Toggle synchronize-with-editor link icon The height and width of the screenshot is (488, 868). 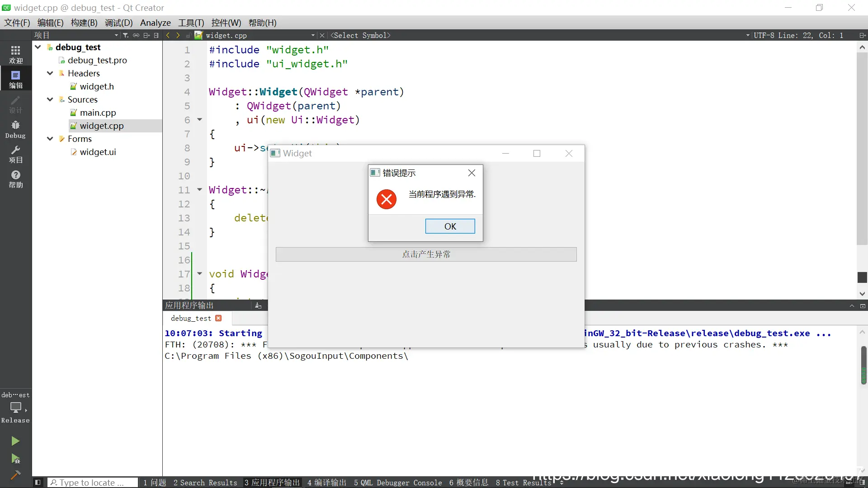(x=136, y=35)
